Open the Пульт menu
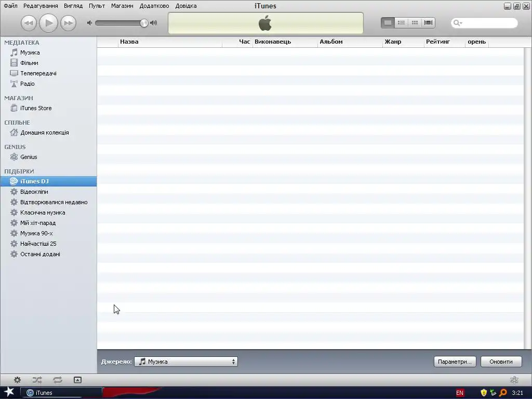 [x=97, y=6]
